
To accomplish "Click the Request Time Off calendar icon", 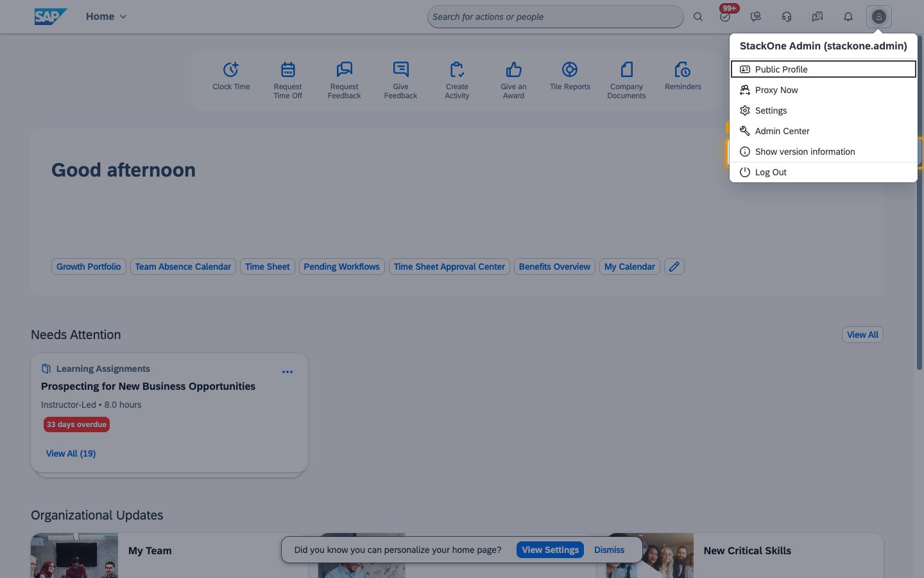I will pos(288,69).
